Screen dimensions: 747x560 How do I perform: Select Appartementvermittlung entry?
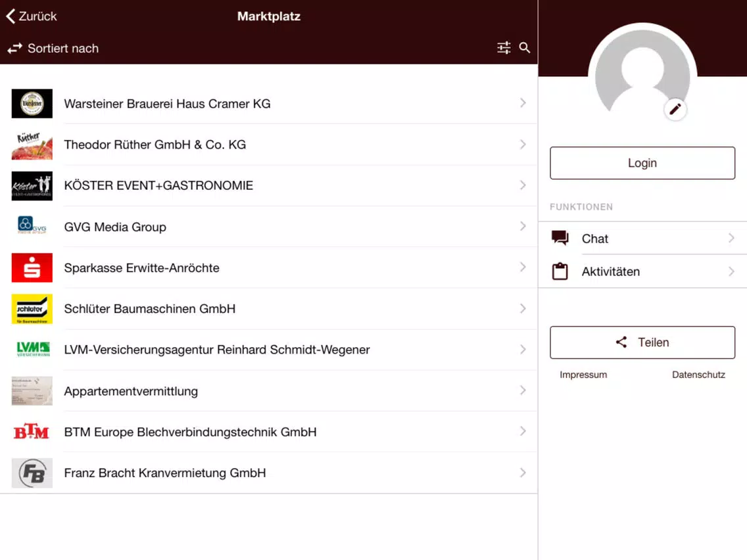click(x=269, y=391)
